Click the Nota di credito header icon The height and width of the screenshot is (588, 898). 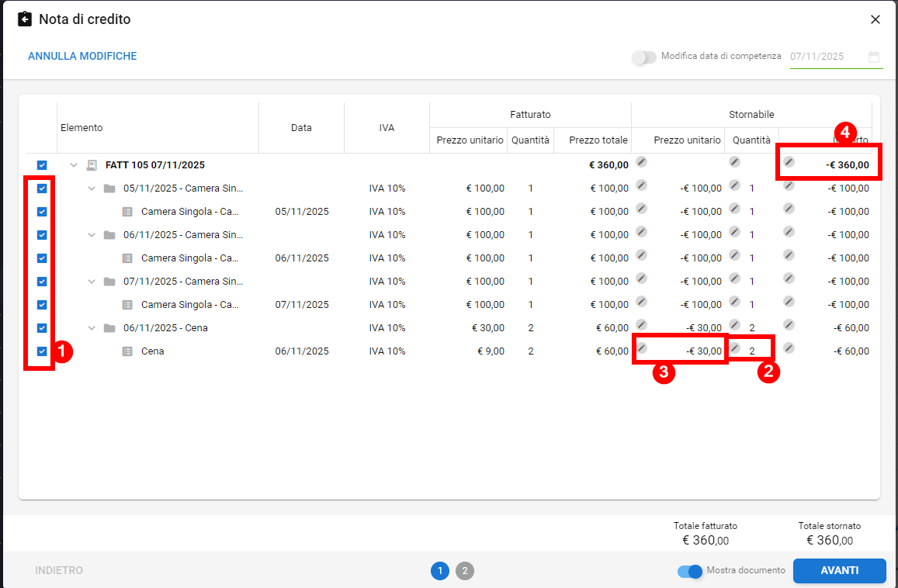tap(26, 19)
